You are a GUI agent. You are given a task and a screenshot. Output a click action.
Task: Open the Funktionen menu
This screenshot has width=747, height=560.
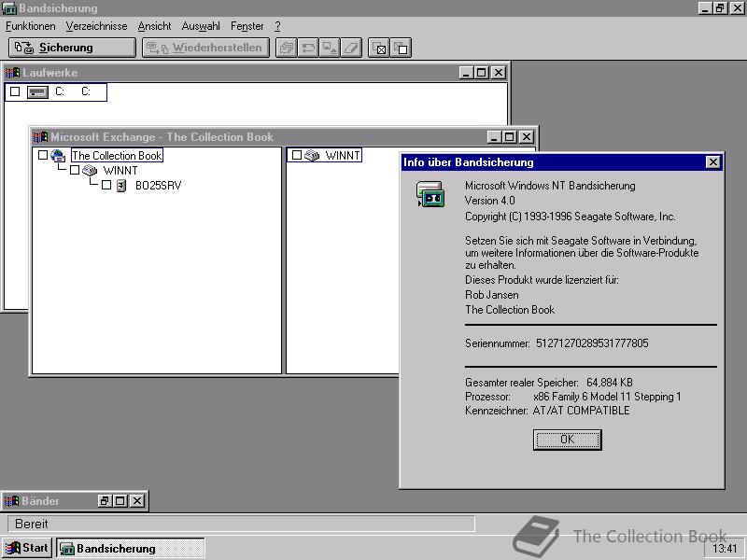pyautogui.click(x=31, y=26)
